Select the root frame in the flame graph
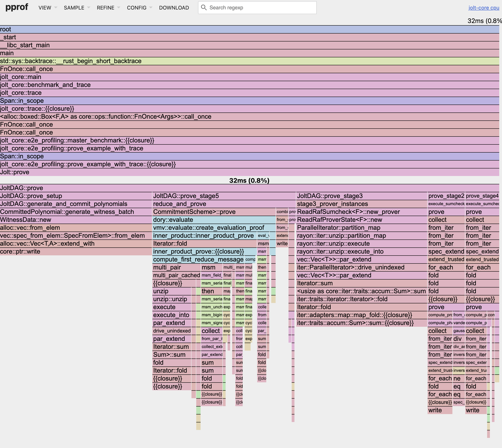This screenshot has width=502, height=448. click(x=246, y=29)
